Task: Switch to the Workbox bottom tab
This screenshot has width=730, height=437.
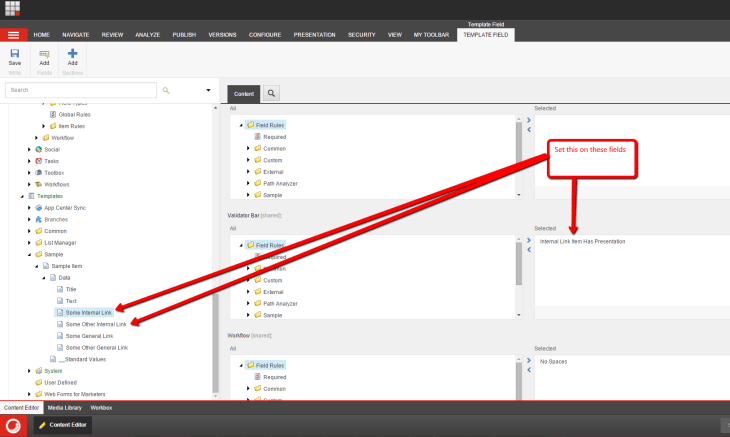Action: tap(101, 408)
